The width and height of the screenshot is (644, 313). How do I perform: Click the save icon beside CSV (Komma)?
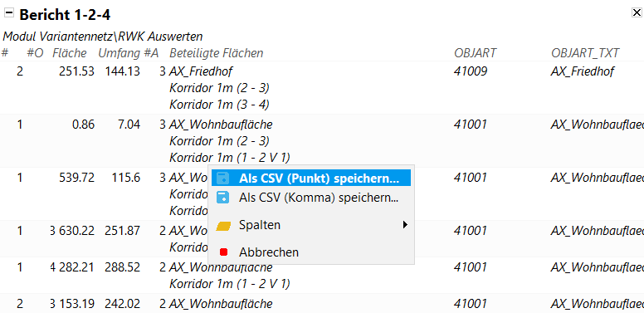point(223,197)
